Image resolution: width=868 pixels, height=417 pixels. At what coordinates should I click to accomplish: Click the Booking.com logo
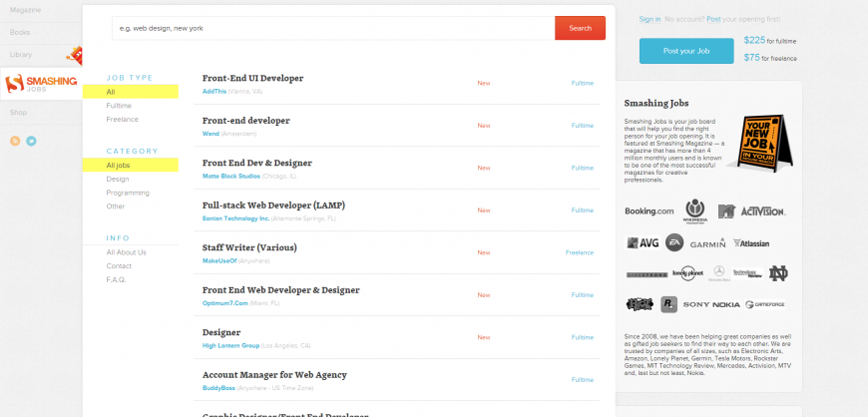pyautogui.click(x=649, y=210)
